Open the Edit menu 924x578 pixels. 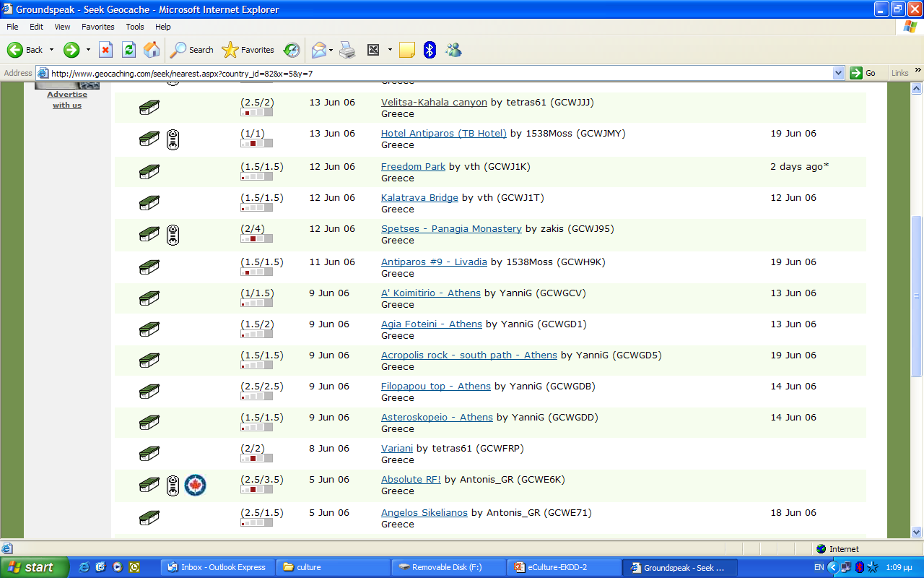coord(36,27)
